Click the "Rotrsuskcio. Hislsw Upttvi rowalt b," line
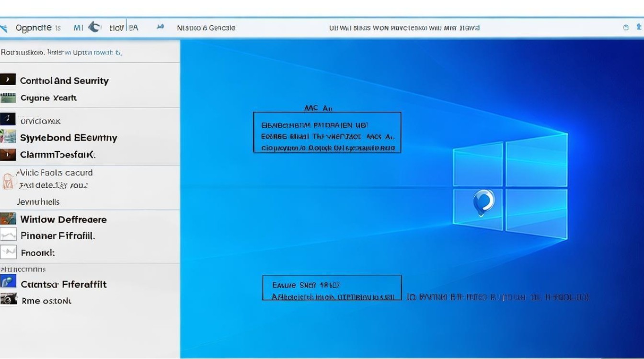This screenshot has height=359, width=644. [61, 52]
